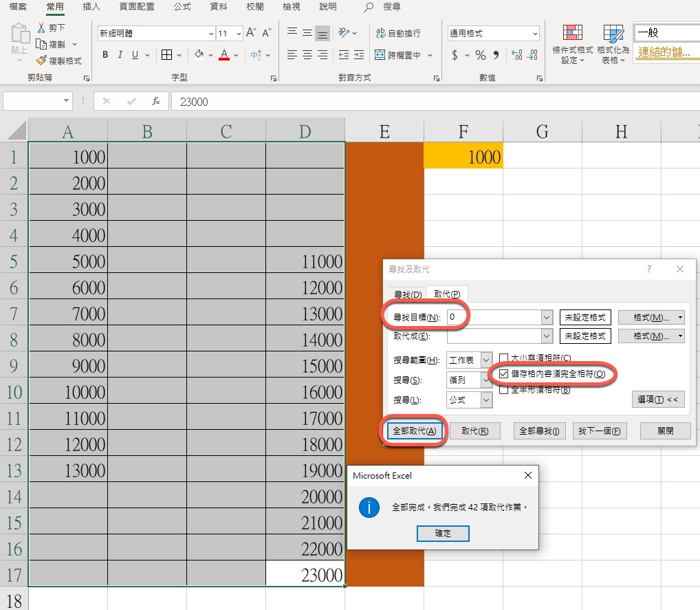Apply italic formatting from ribbon
Viewport: 700px width, 610px height.
(x=120, y=55)
